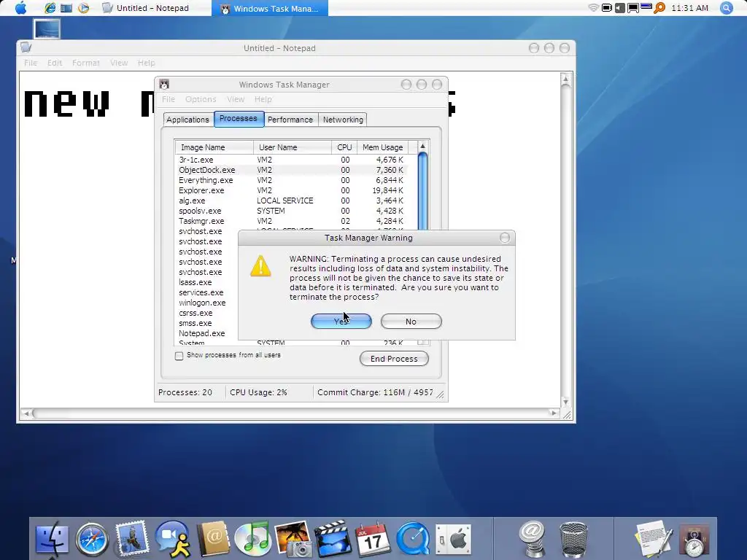Image resolution: width=747 pixels, height=560 pixels.
Task: Click the desktop thumbnail at top left
Action: 47,28
